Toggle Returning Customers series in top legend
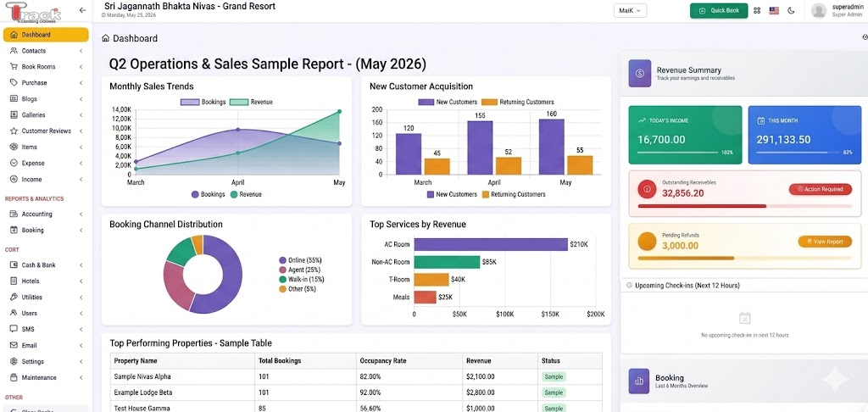 pyautogui.click(x=518, y=102)
